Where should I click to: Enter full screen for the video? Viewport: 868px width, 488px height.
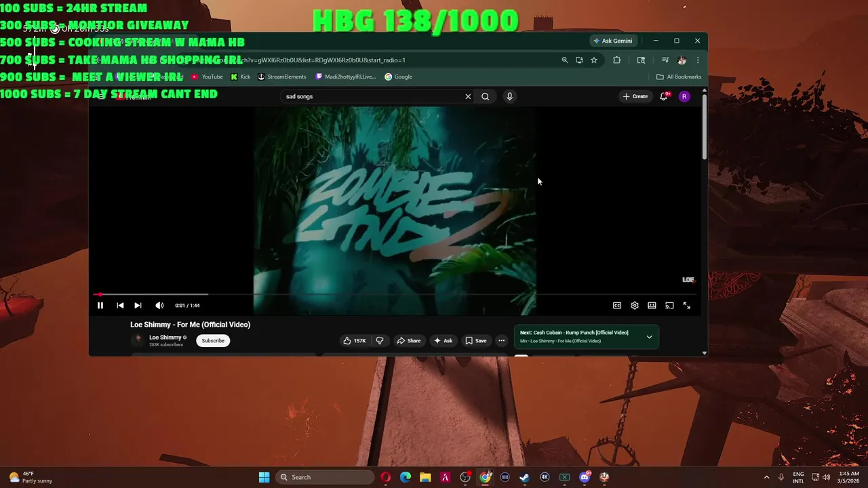pos(687,306)
